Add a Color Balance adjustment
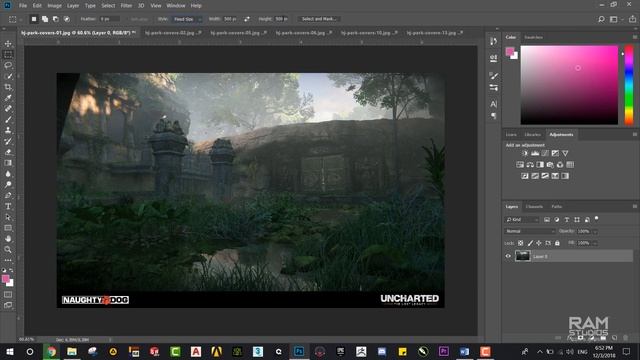Screen dimensions: 640x360 [x=530, y=165]
